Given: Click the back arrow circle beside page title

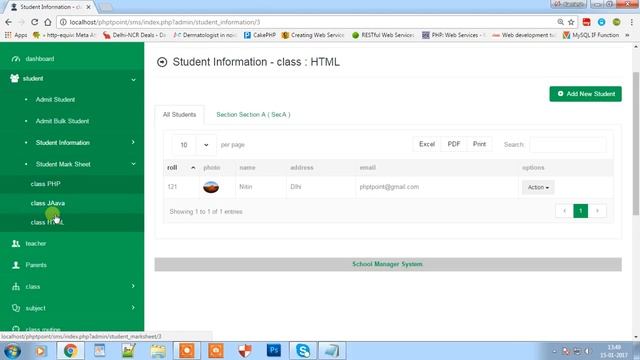Looking at the screenshot, I should pyautogui.click(x=162, y=62).
